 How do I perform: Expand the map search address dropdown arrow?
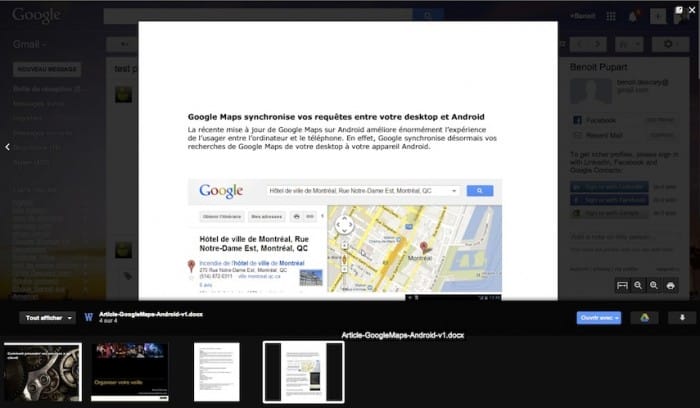(454, 191)
